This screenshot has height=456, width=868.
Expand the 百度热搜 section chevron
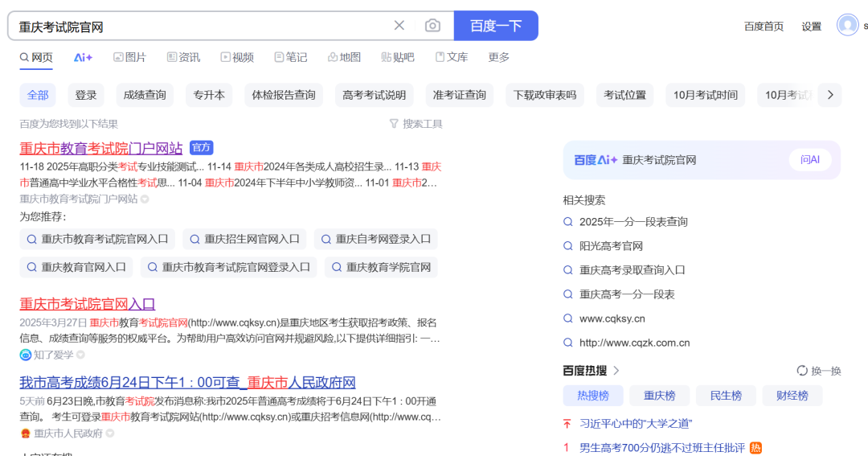pos(616,371)
